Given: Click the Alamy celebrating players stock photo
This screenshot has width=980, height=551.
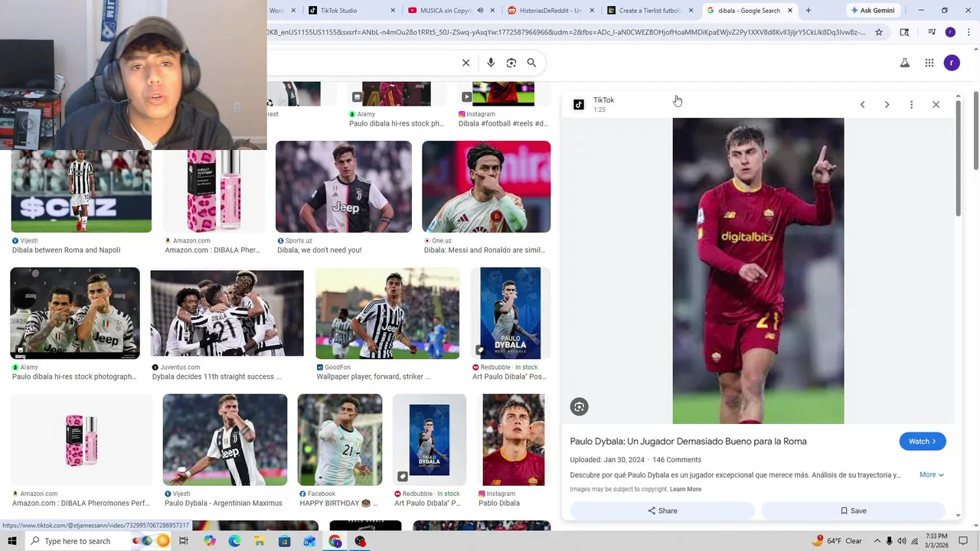Looking at the screenshot, I should click(75, 314).
